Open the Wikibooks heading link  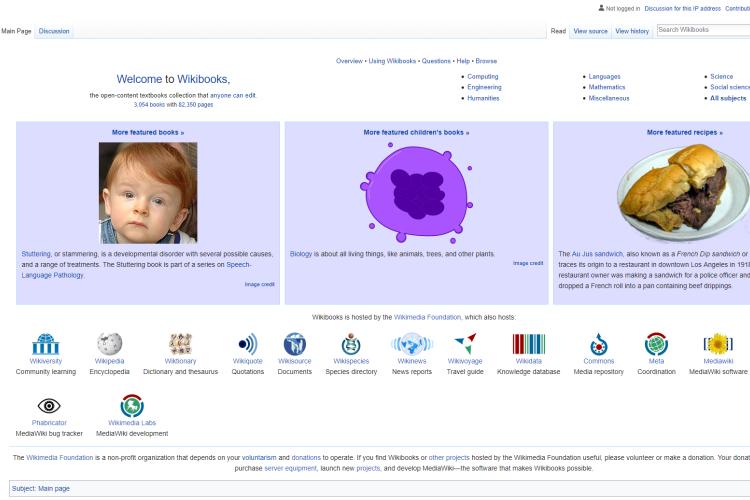(x=203, y=79)
